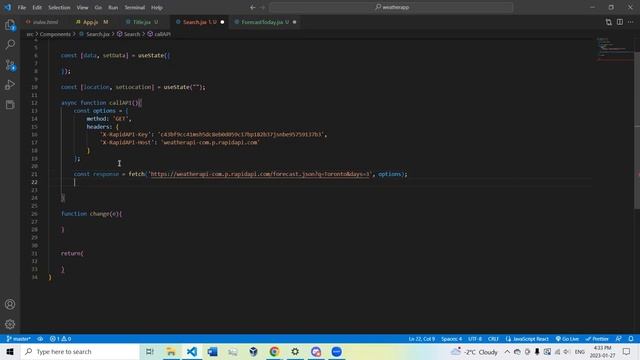Click the weatherapp command center search box
The image size is (640, 360).
tap(391, 7)
